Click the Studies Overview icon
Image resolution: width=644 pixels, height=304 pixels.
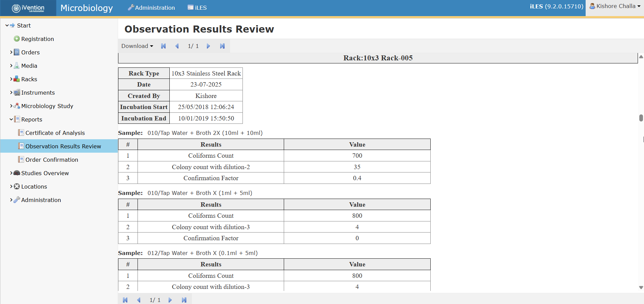point(17,173)
